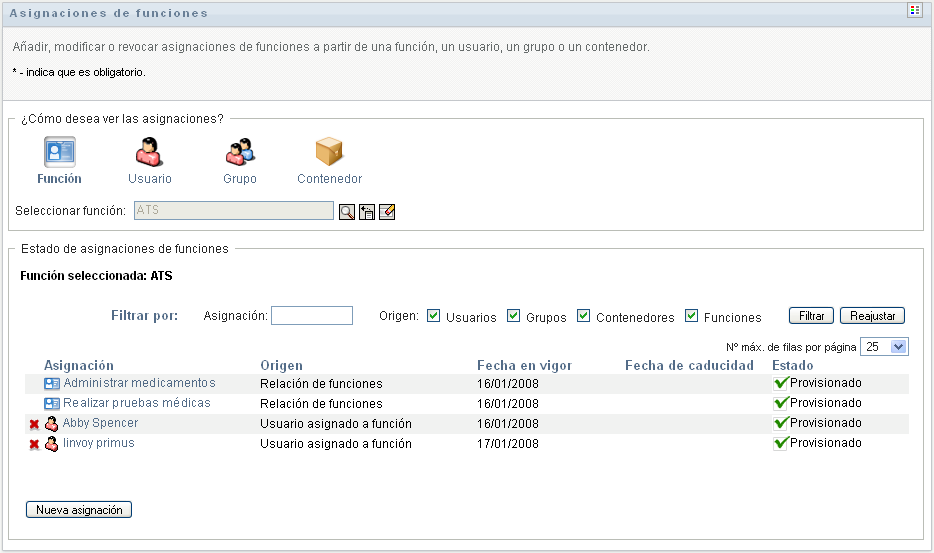Screen dimensions: 934x553
Task: Uncheck the Usuarios origin checkbox
Action: coord(434,316)
